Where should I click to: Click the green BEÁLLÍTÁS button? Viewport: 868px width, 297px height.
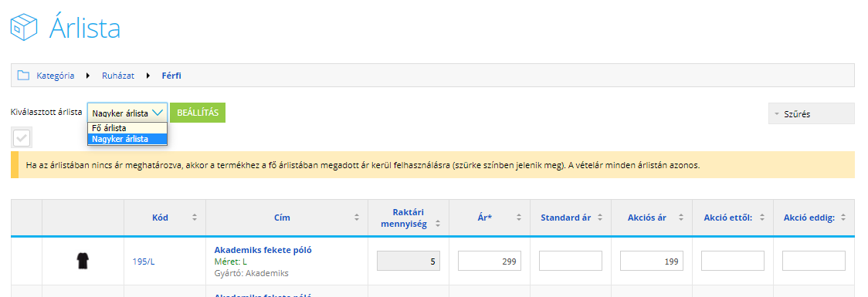198,113
